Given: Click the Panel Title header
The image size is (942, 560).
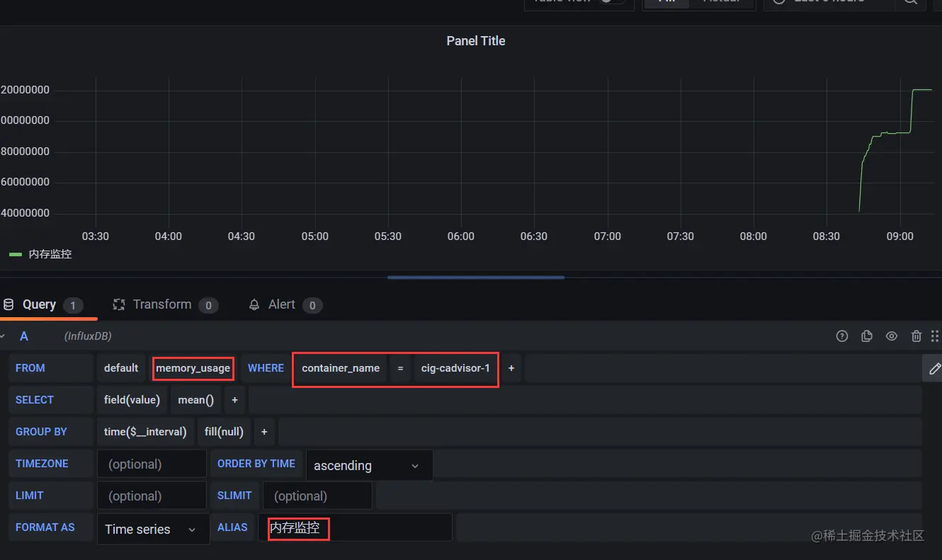Looking at the screenshot, I should (x=476, y=41).
